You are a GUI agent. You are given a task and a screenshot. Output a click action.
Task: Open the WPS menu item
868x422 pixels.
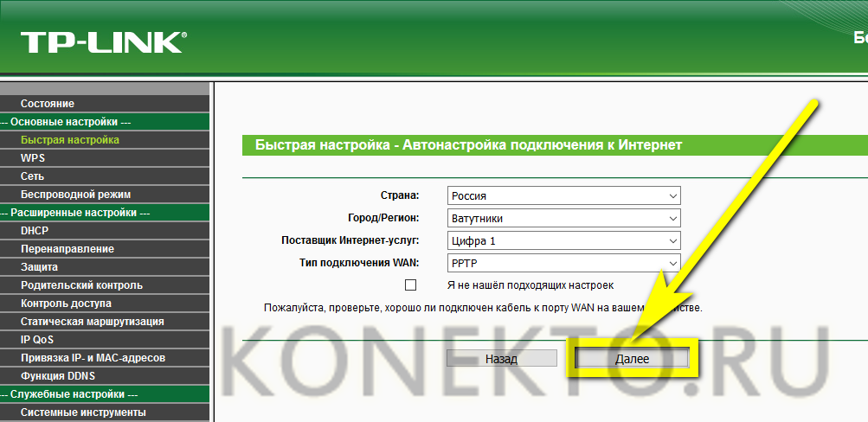coord(105,158)
